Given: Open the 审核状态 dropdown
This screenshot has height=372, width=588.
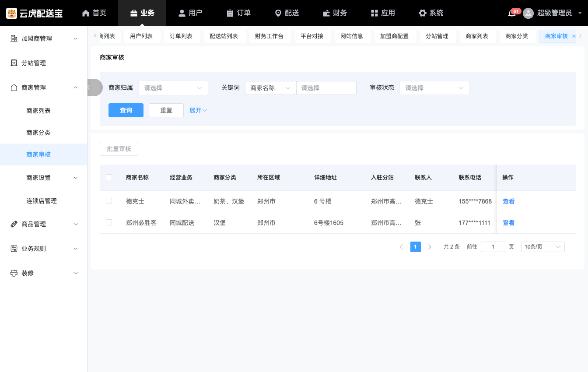Looking at the screenshot, I should [x=434, y=88].
